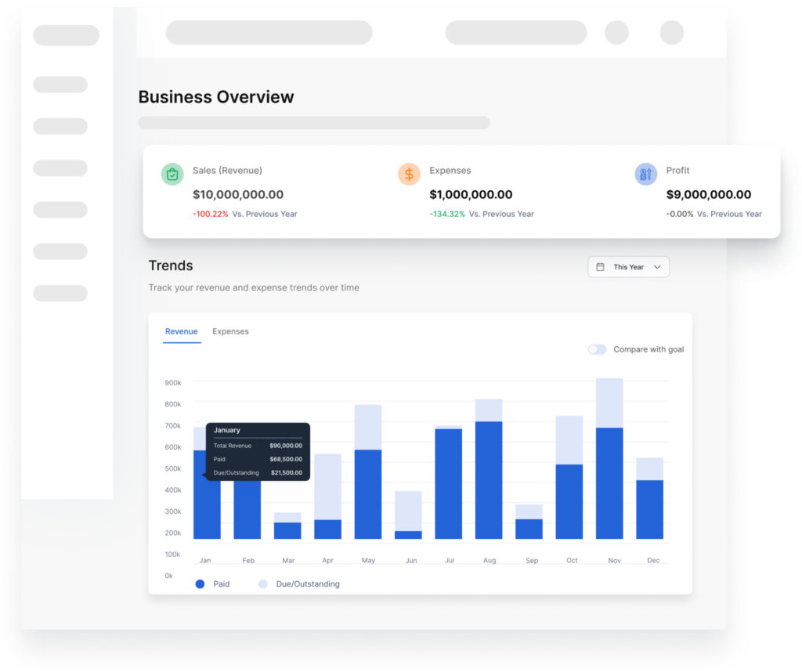802x672 pixels.
Task: Click the green Sales shopping bag icon
Action: click(172, 175)
